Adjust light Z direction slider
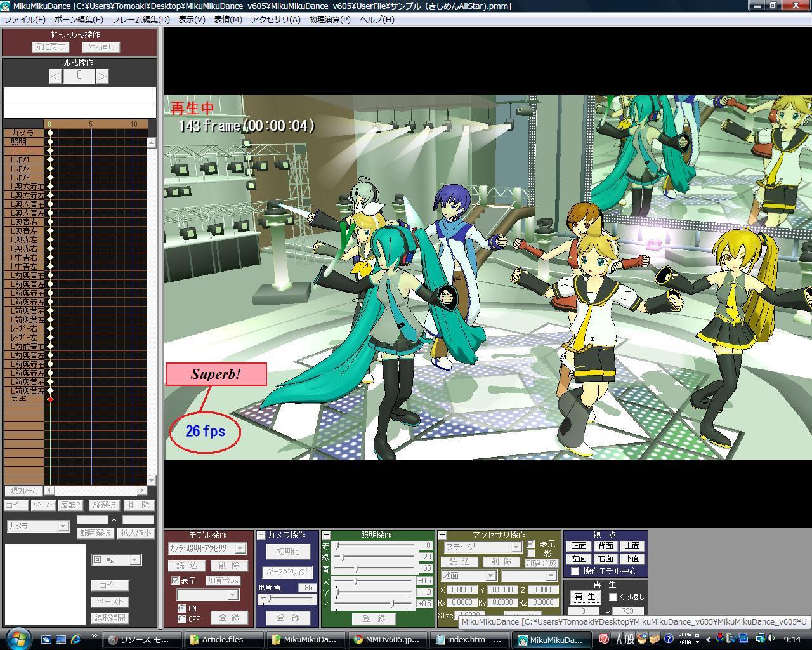 point(374,604)
